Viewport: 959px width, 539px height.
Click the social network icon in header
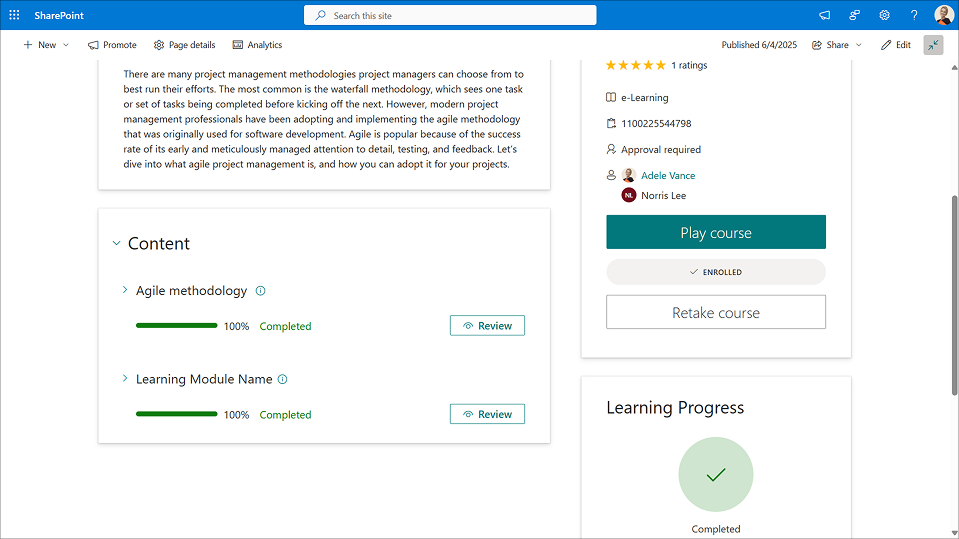(855, 15)
